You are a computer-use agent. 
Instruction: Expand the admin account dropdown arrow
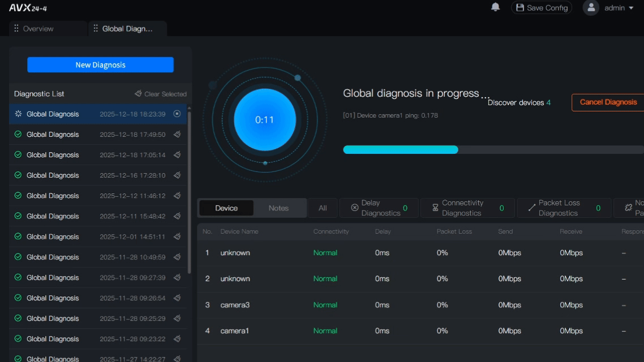[x=631, y=8]
